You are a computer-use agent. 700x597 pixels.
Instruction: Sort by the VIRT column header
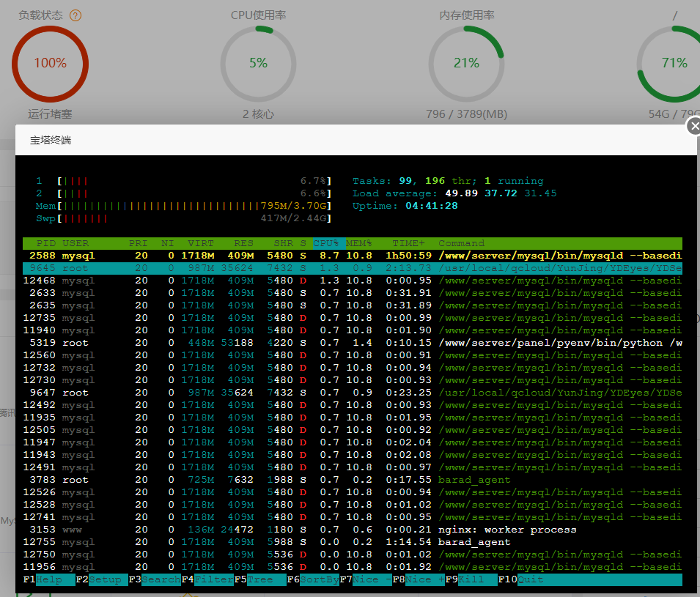tap(200, 243)
